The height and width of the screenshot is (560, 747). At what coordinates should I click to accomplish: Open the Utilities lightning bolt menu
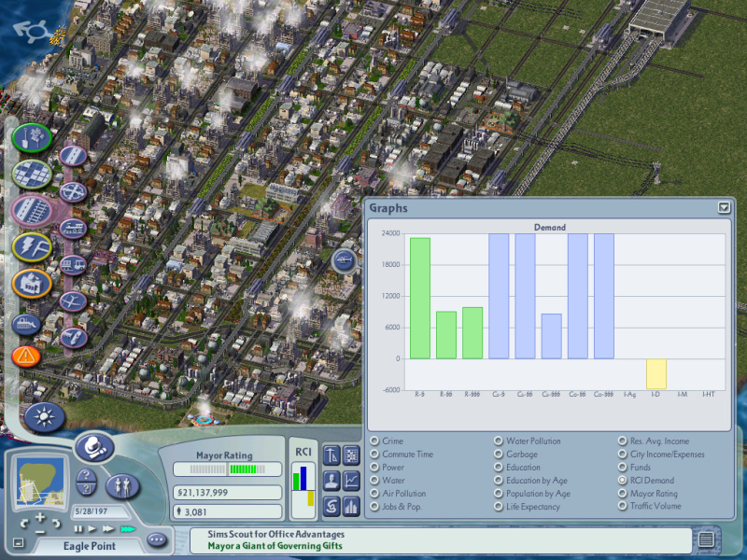[32, 246]
